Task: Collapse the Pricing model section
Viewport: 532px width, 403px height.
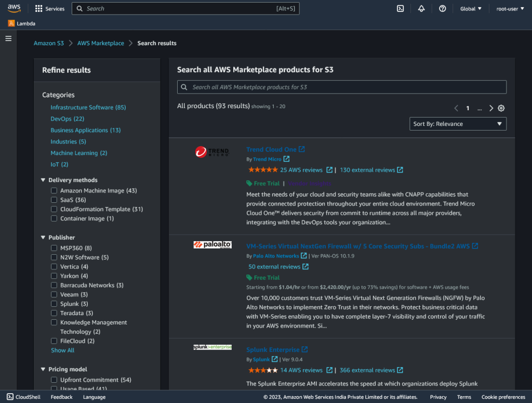Action: pyautogui.click(x=43, y=369)
